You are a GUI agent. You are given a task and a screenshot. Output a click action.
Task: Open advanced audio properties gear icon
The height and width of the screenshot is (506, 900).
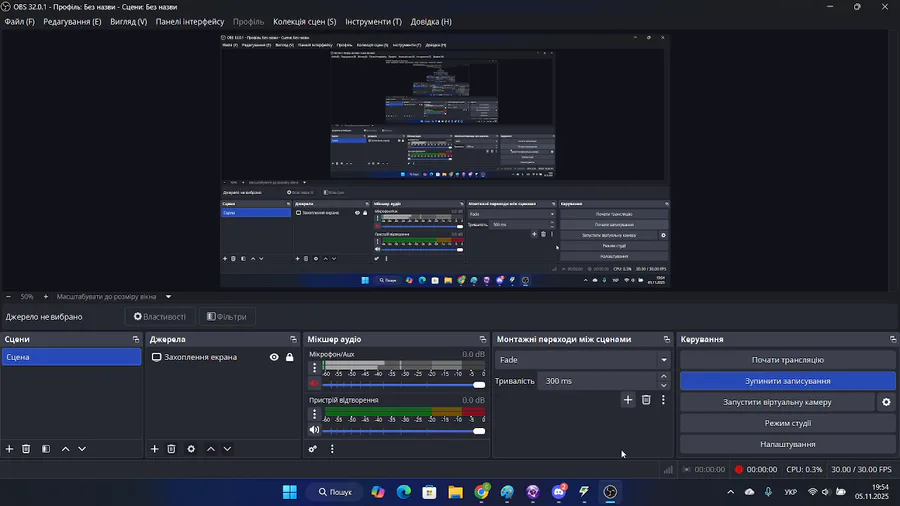pos(313,449)
